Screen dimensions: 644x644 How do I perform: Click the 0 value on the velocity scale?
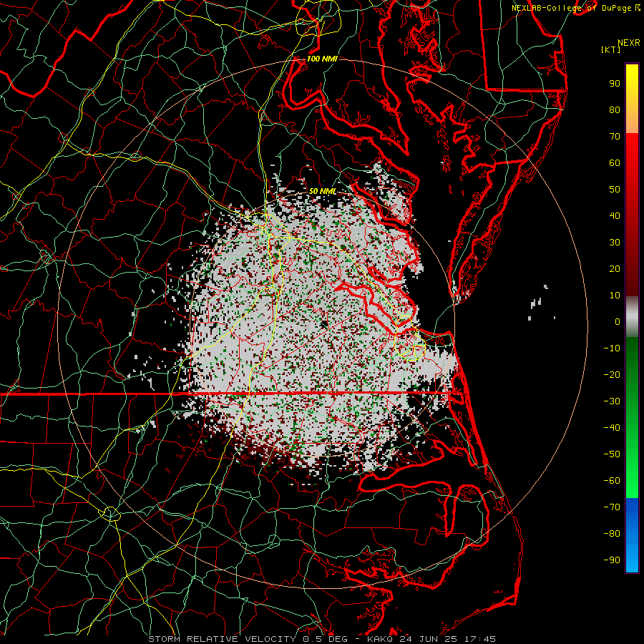618,321
